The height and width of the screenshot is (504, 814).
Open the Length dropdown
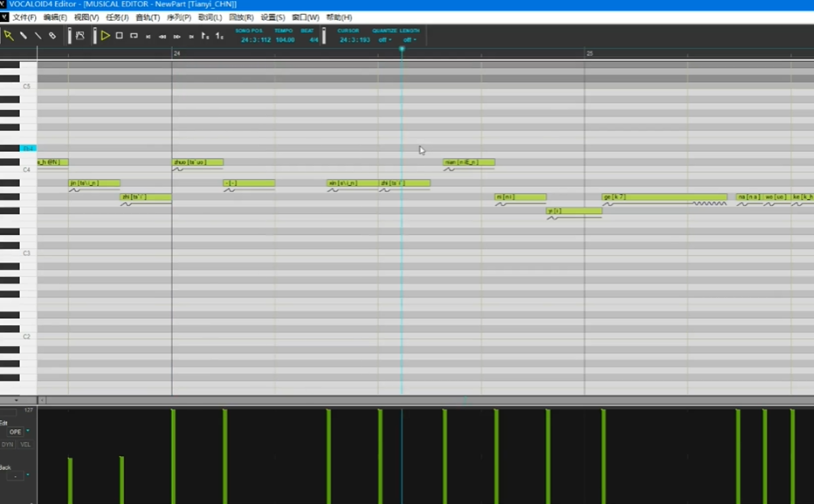tap(410, 39)
